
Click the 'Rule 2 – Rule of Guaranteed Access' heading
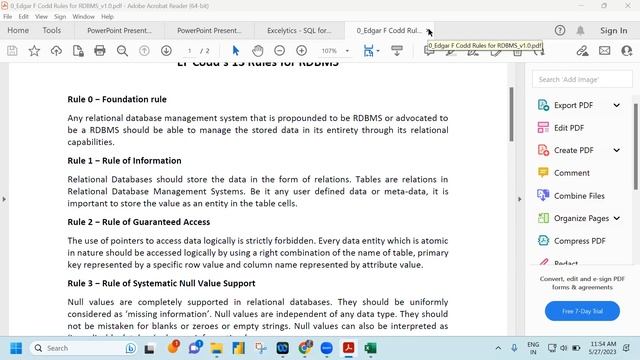click(x=139, y=222)
